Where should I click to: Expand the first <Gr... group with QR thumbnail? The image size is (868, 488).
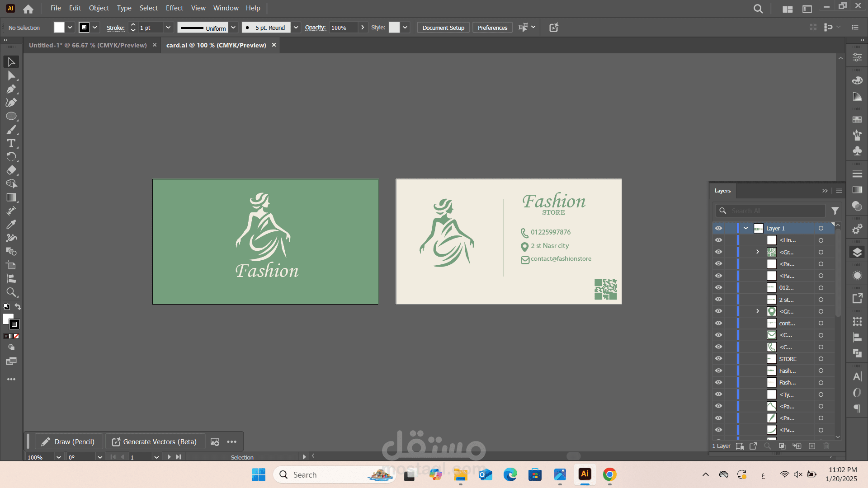tap(758, 252)
